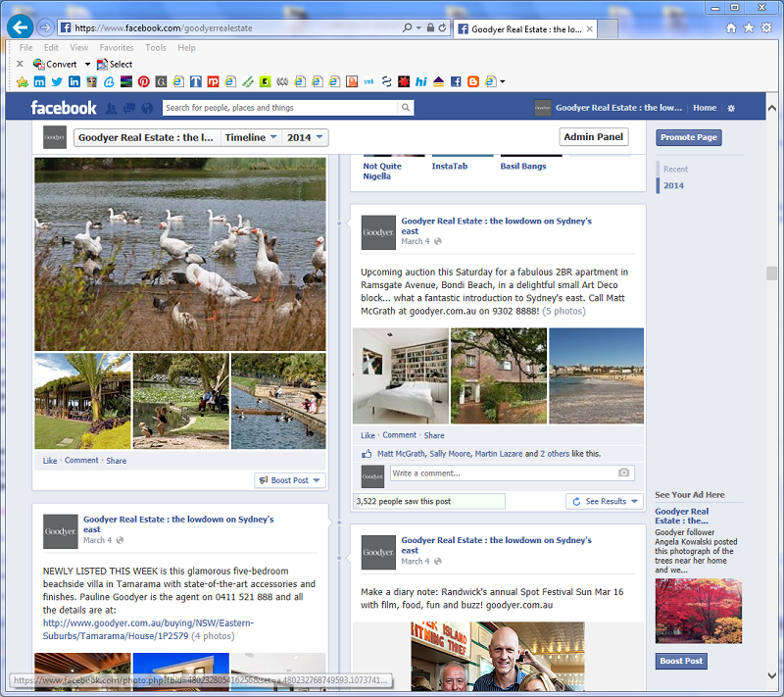This screenshot has height=697, width=784.
Task: Open the Edit menu
Action: click(51, 47)
